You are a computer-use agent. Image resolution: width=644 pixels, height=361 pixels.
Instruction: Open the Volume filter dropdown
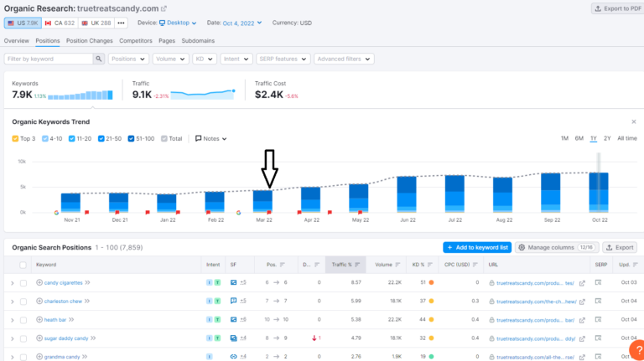(170, 59)
